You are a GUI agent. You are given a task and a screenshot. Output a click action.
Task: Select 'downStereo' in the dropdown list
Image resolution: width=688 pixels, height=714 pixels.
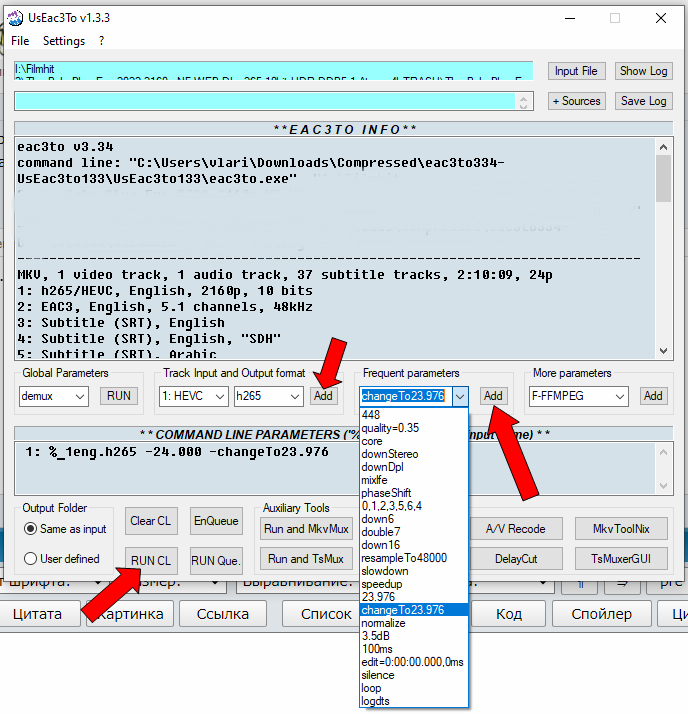tap(390, 454)
